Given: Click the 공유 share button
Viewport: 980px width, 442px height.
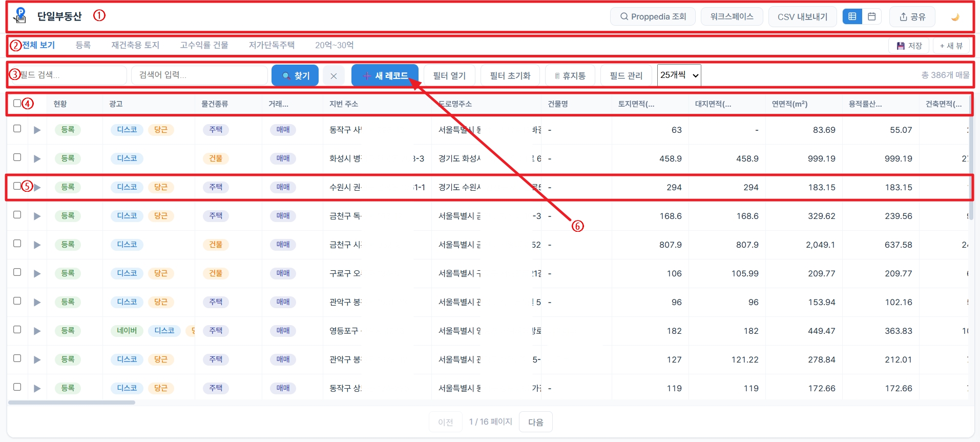Looking at the screenshot, I should [912, 16].
